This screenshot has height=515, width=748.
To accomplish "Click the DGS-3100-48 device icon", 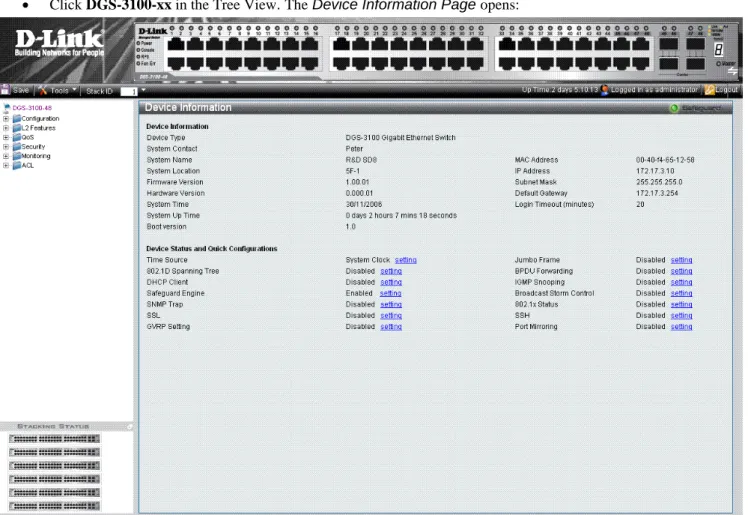I will point(7,108).
